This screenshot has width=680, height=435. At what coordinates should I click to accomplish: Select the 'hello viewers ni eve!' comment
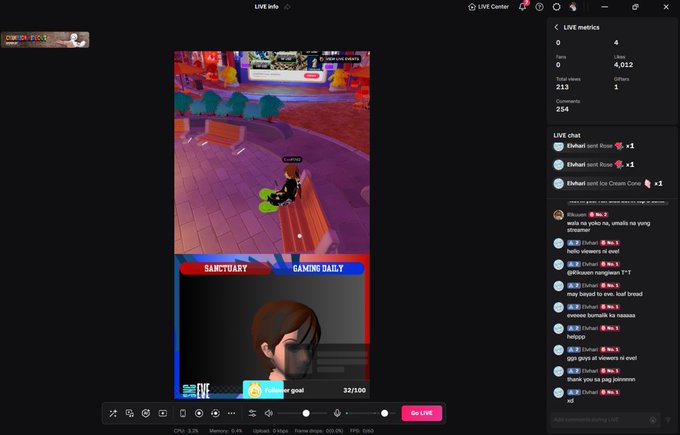[593, 252]
